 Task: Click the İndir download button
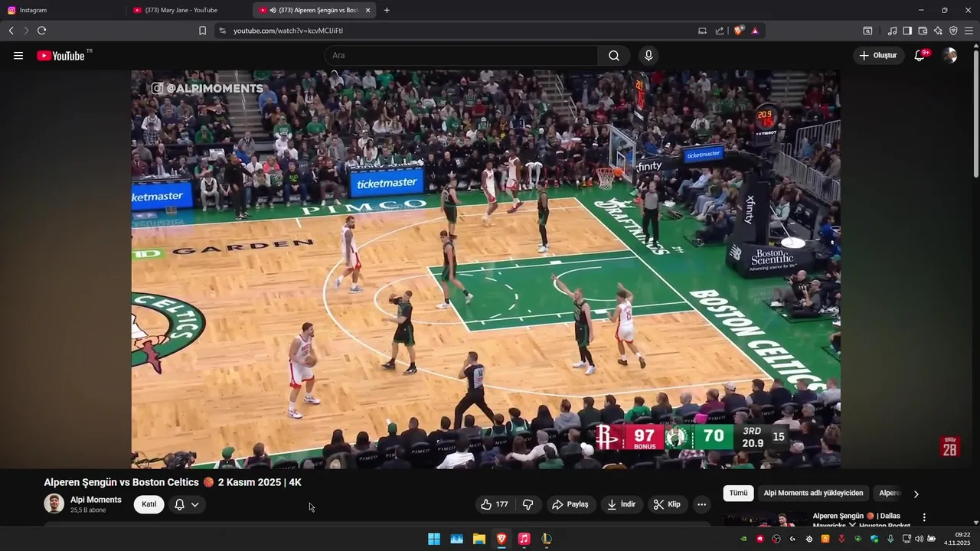pyautogui.click(x=621, y=504)
